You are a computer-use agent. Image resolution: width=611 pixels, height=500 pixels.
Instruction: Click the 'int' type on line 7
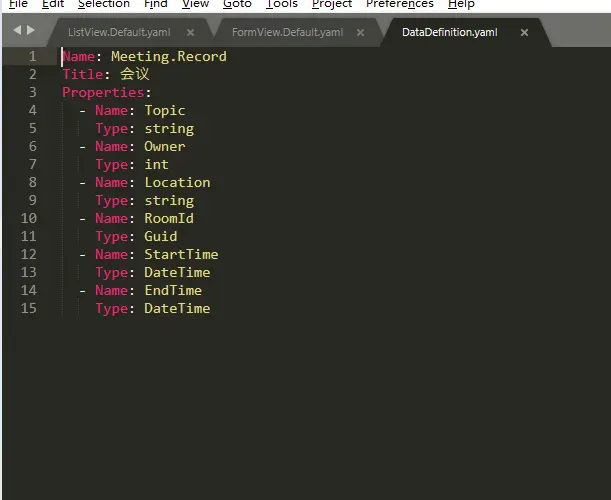(x=156, y=164)
